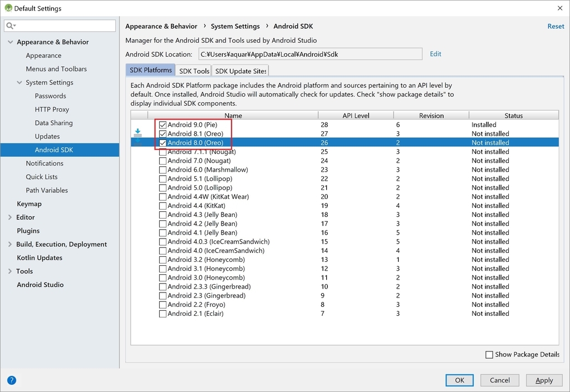Select Android 3.0 (Honeycomb) row name
570x392 pixels.
pos(206,277)
